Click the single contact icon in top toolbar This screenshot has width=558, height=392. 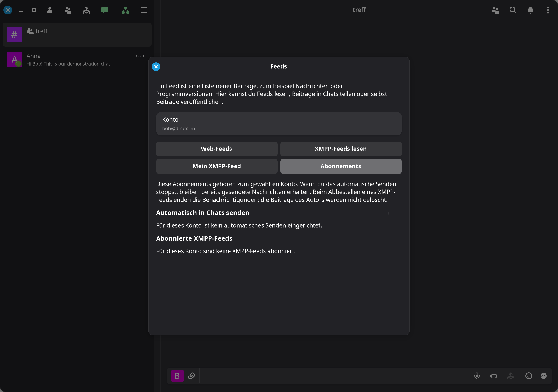[x=49, y=10]
